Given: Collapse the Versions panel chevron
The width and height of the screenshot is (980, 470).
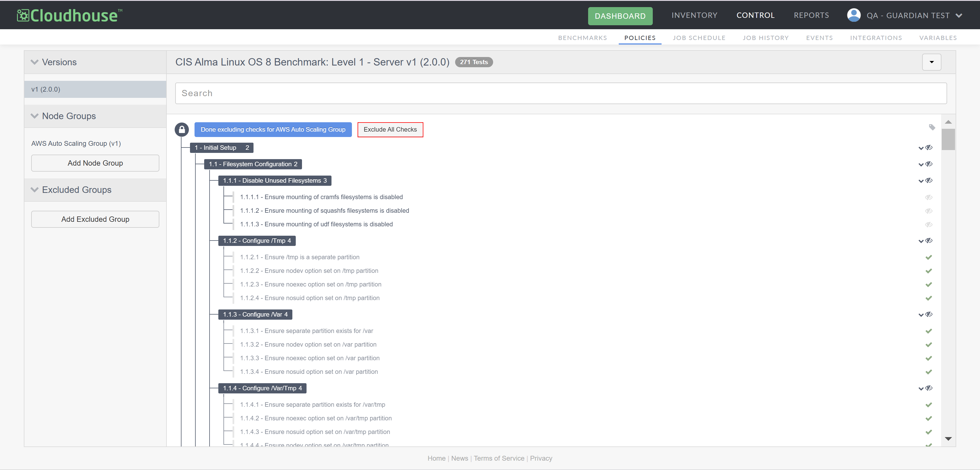Looking at the screenshot, I should point(35,62).
